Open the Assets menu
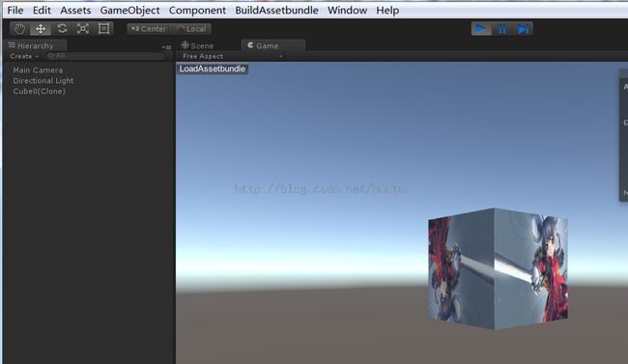 [75, 10]
